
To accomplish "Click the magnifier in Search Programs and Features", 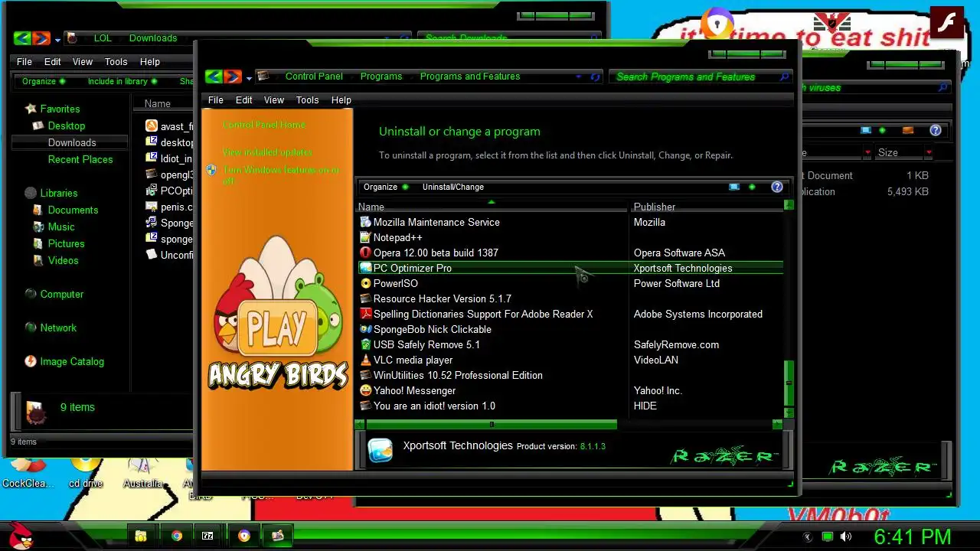I will click(784, 77).
